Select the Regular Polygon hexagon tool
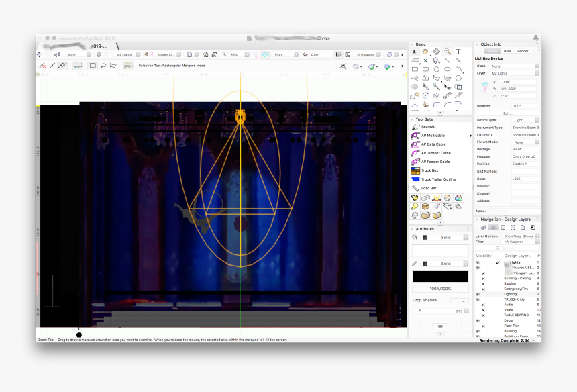The height and width of the screenshot is (392, 577). point(458,78)
